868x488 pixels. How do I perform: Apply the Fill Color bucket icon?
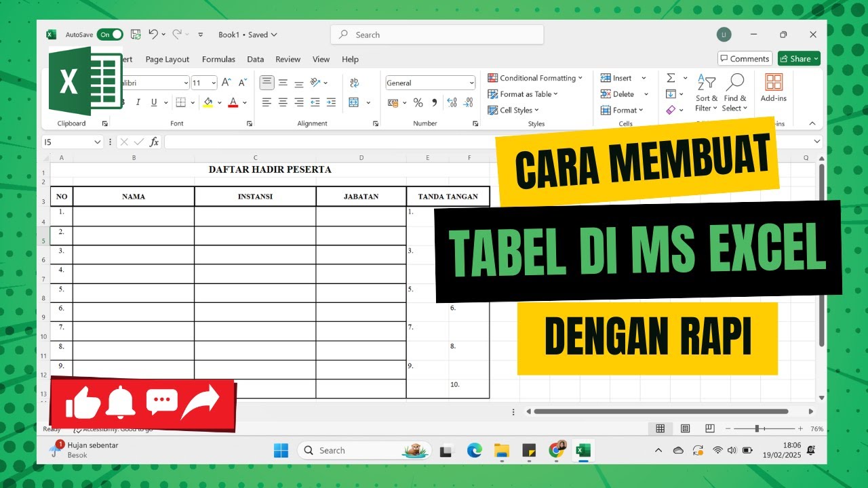[208, 102]
